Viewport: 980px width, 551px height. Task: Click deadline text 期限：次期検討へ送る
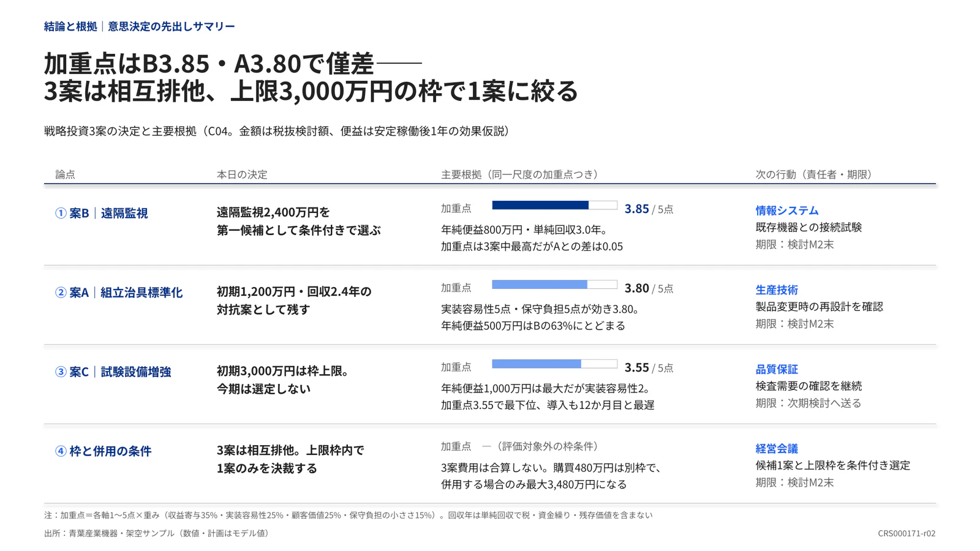click(x=809, y=403)
